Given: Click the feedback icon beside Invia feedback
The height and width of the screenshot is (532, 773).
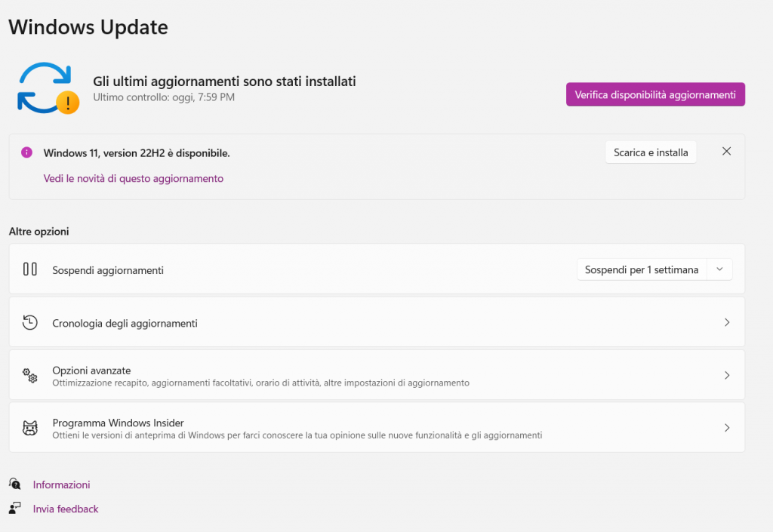Looking at the screenshot, I should (x=15, y=508).
